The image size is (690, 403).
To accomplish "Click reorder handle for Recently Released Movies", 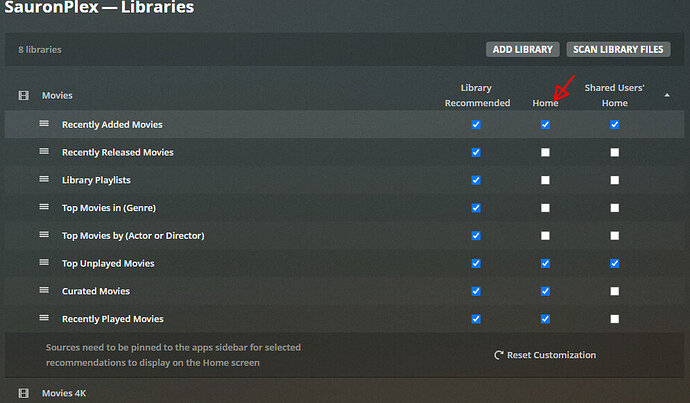I will pos(44,151).
